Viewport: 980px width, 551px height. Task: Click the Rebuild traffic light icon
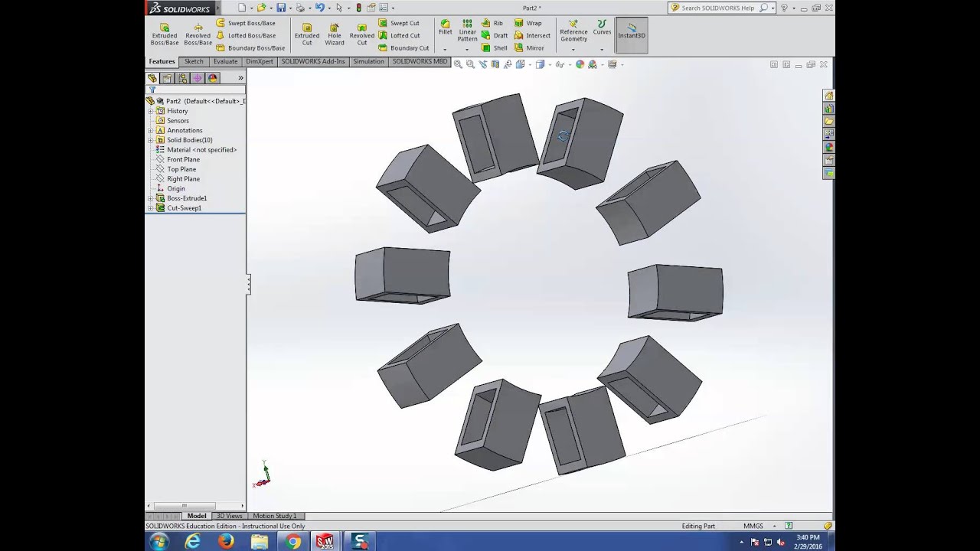(359, 8)
